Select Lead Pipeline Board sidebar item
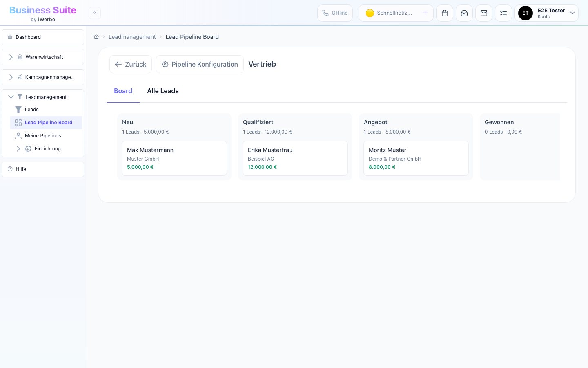The image size is (588, 368). tap(46, 123)
